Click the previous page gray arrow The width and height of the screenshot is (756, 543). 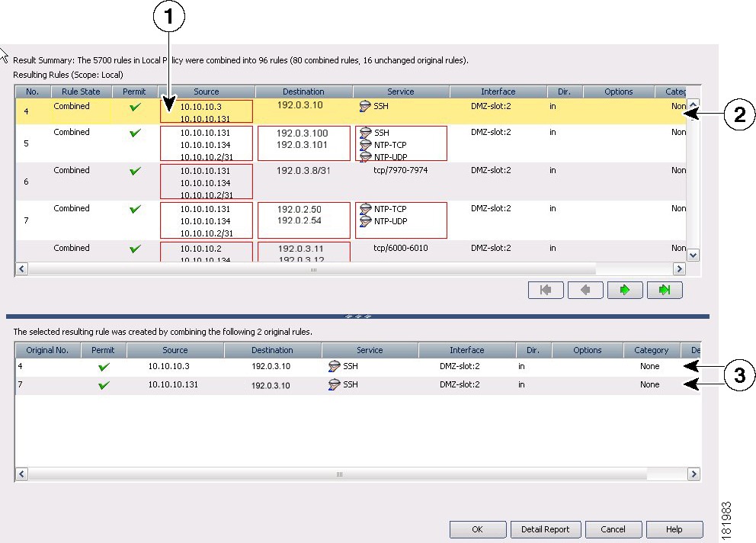tap(585, 290)
